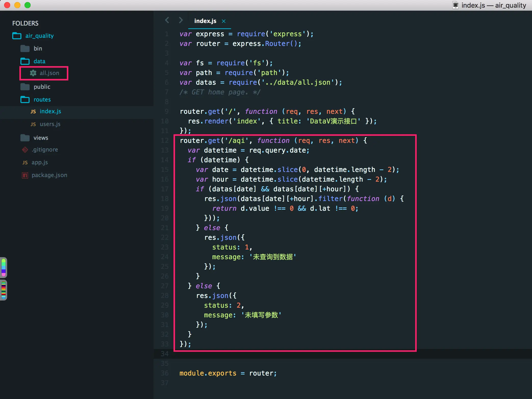Click the rainbow striped widget at left edge
This screenshot has height=399, width=532.
(x=4, y=290)
